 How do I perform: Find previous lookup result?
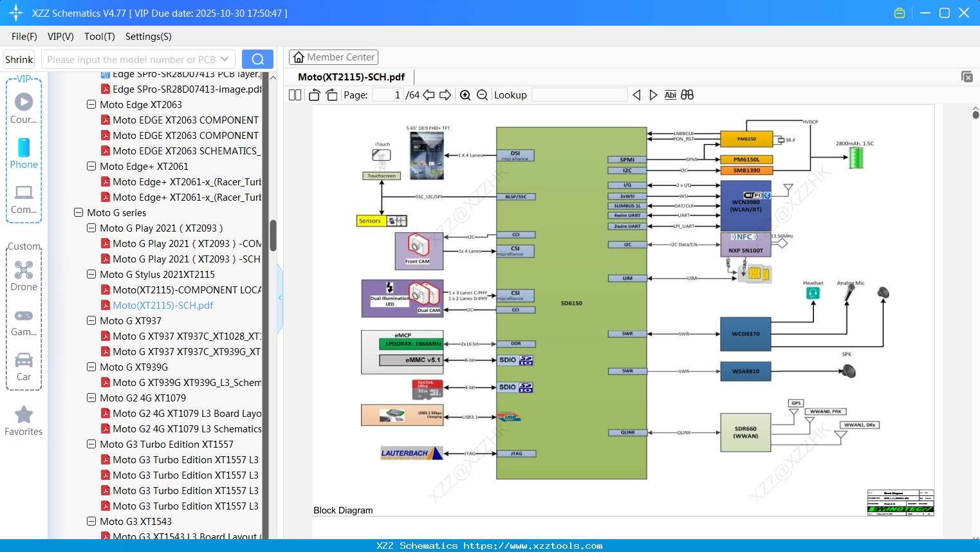pyautogui.click(x=636, y=95)
